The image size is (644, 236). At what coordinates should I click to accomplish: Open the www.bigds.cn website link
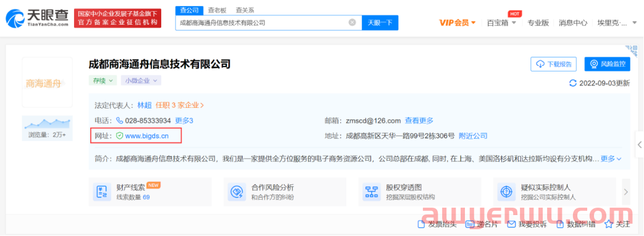tap(147, 136)
